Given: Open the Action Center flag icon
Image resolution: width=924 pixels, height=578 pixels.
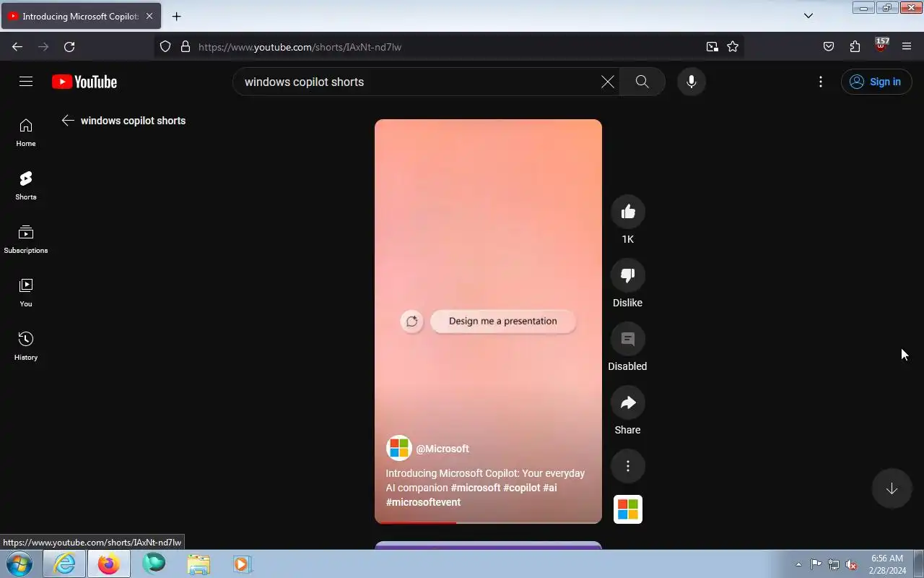Looking at the screenshot, I should [x=816, y=564].
